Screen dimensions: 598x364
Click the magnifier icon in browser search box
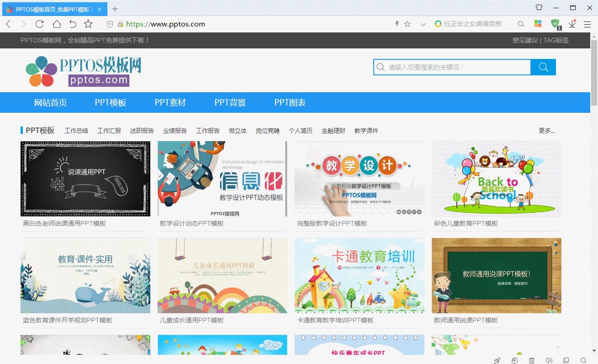click(x=521, y=24)
